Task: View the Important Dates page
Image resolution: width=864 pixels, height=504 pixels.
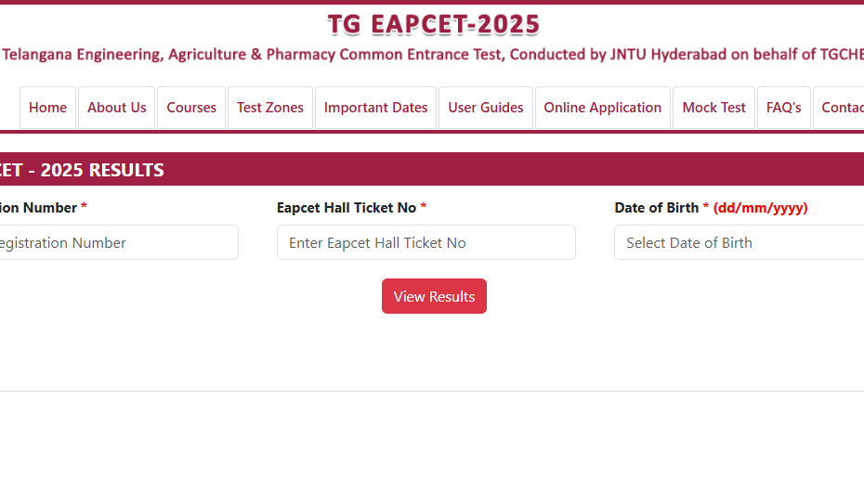Action: click(375, 108)
